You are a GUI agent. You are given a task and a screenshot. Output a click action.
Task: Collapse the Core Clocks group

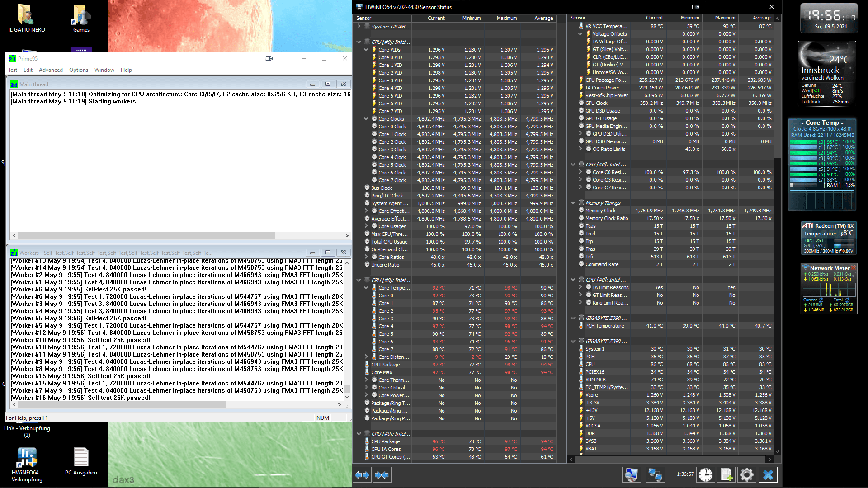coord(366,119)
